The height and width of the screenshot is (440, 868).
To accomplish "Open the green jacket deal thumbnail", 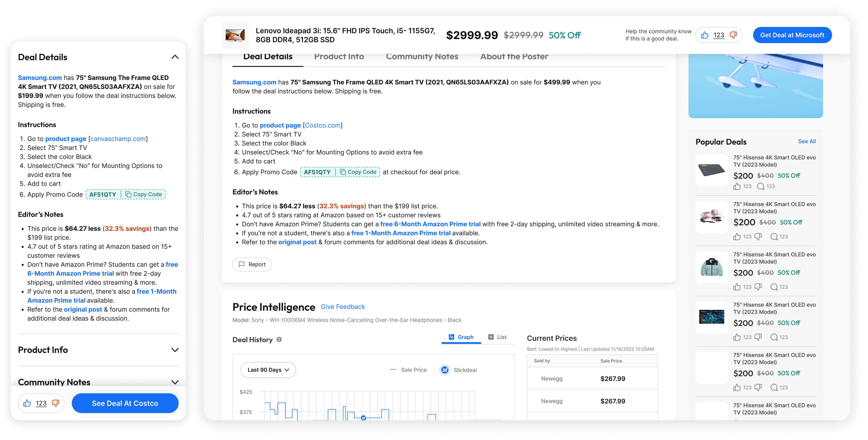I will (712, 267).
